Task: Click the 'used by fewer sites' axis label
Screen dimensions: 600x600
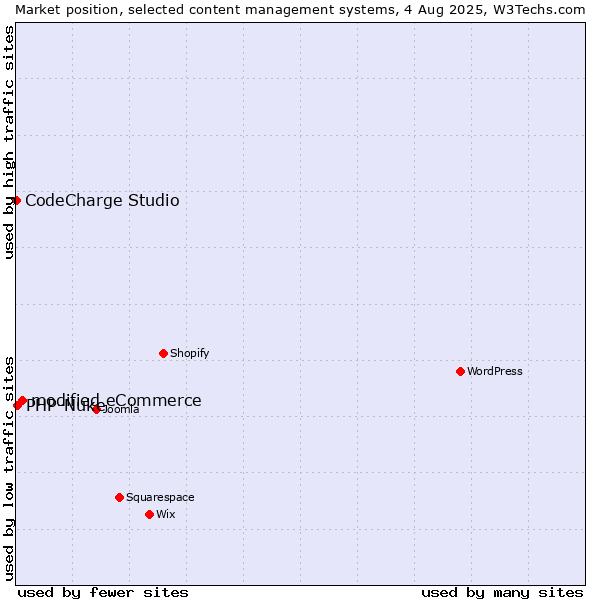Action: point(103,593)
